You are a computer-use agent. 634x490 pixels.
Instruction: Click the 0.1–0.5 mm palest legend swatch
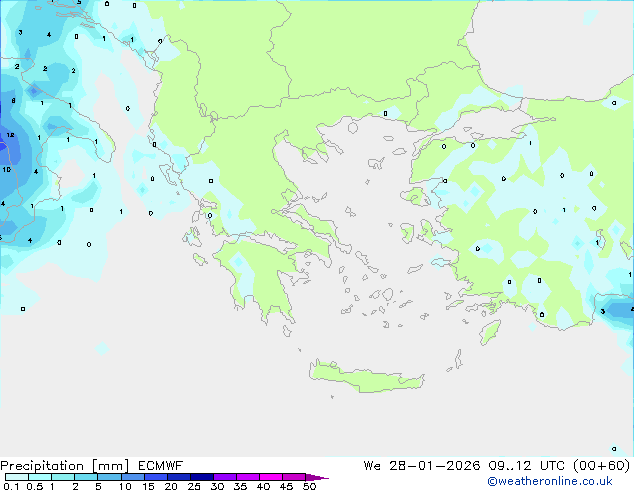point(17,477)
